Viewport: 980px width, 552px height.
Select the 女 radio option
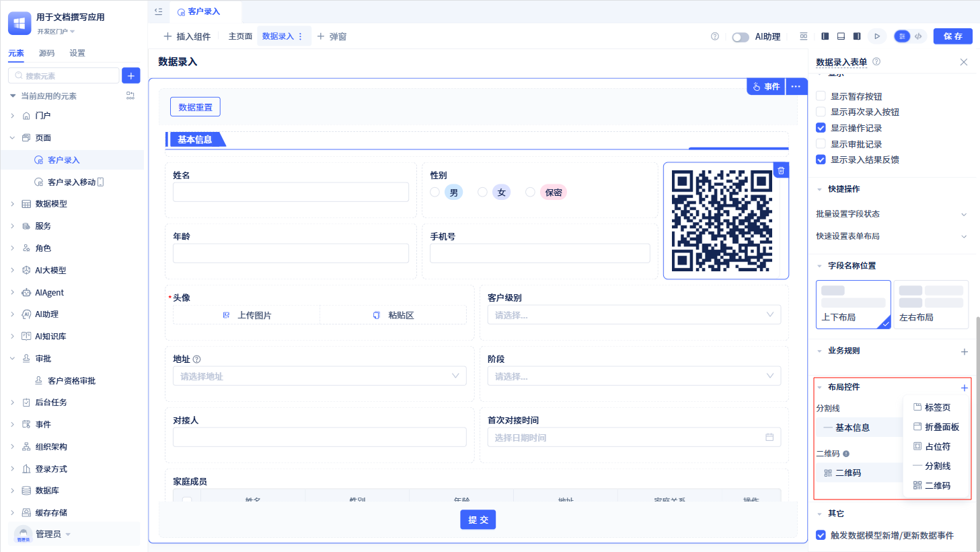coord(482,193)
